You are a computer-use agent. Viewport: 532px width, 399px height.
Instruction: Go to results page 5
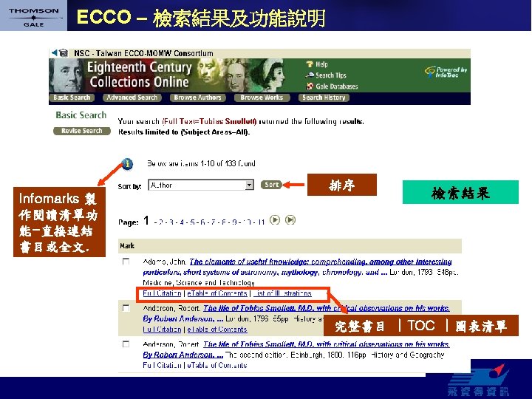192,222
